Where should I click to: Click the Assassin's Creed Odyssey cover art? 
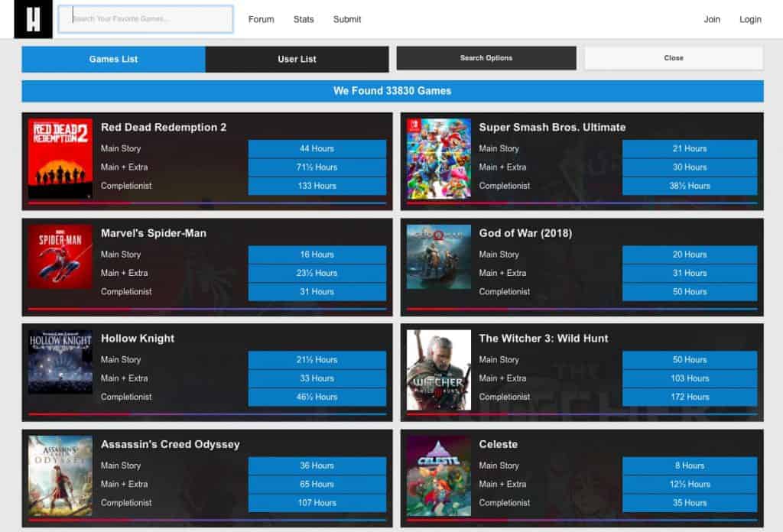tap(60, 476)
